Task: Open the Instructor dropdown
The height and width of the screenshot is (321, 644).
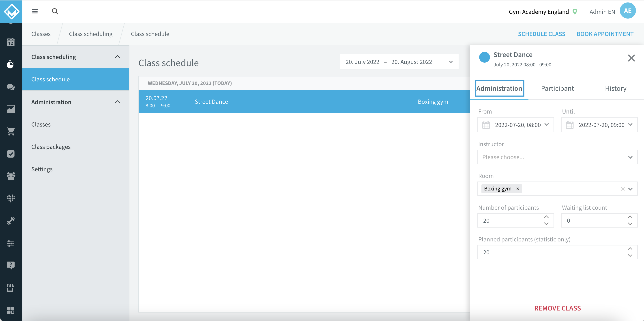Action: tap(557, 157)
